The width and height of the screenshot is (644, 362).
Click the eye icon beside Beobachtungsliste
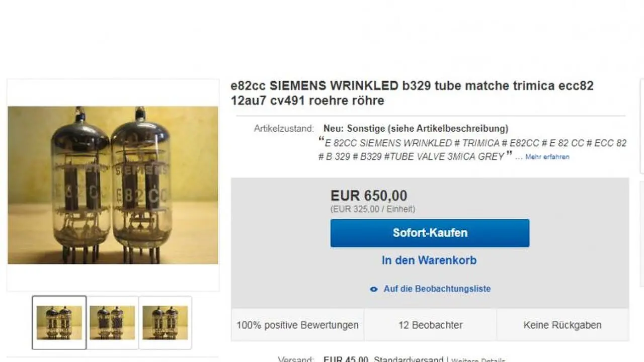[374, 289]
